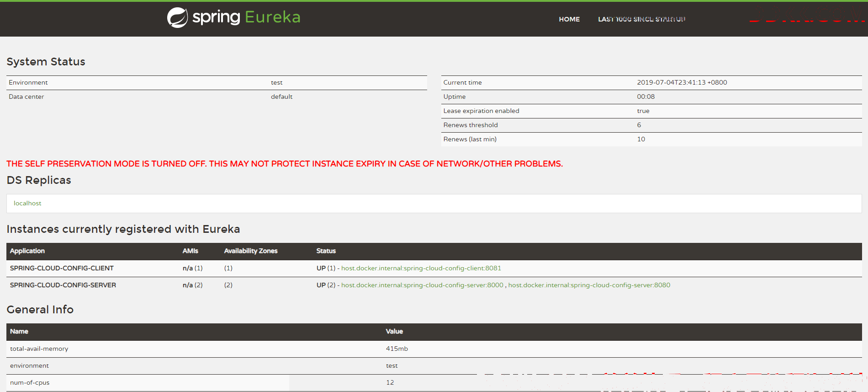Click the Instances currently registered heading

[x=123, y=229]
